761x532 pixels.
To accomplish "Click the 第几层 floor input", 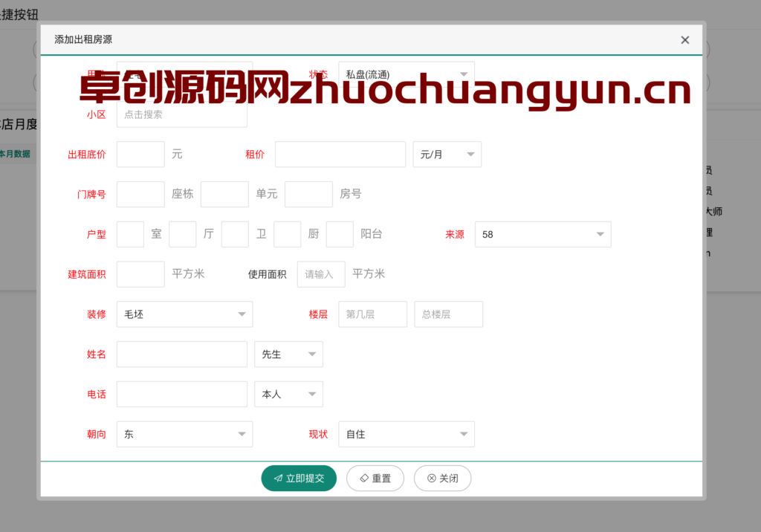I will 373,314.
